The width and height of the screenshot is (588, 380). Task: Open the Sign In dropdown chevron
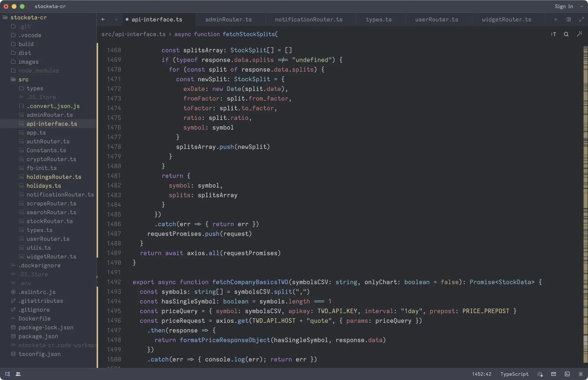coord(582,6)
